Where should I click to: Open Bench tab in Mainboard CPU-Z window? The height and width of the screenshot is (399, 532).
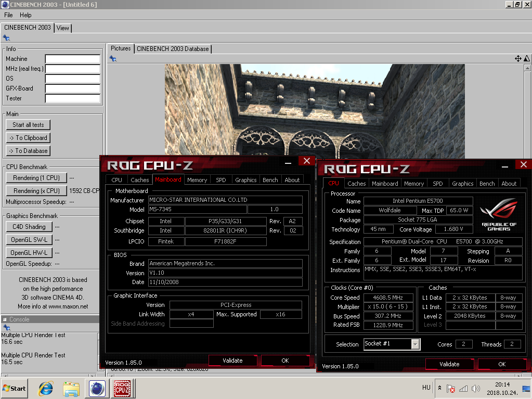point(270,180)
